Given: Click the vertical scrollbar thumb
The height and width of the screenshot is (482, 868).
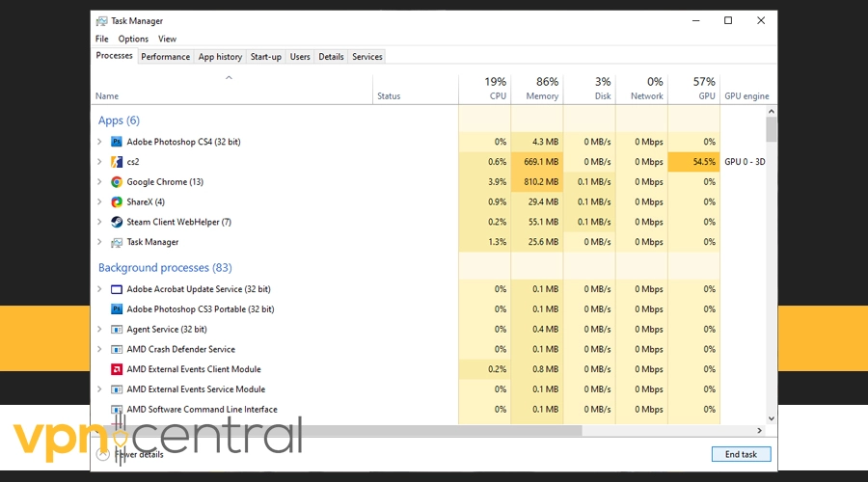Looking at the screenshot, I should pos(772,129).
